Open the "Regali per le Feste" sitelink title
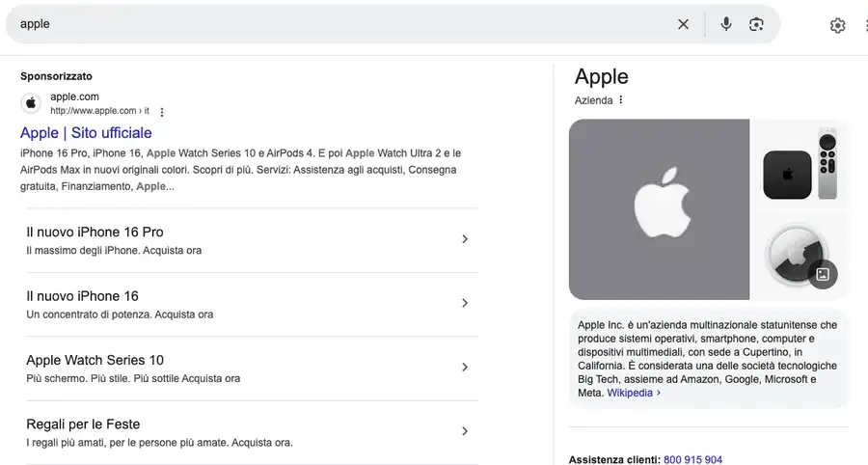868x465 pixels. coord(83,424)
